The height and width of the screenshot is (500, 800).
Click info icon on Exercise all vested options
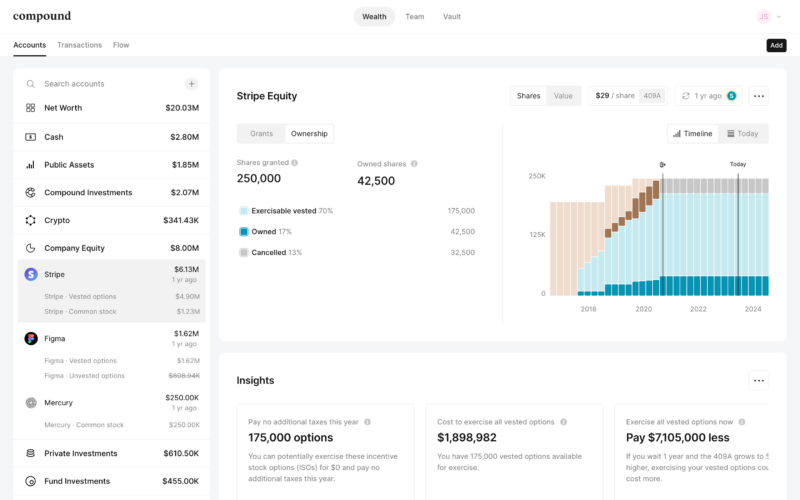pyautogui.click(x=742, y=422)
